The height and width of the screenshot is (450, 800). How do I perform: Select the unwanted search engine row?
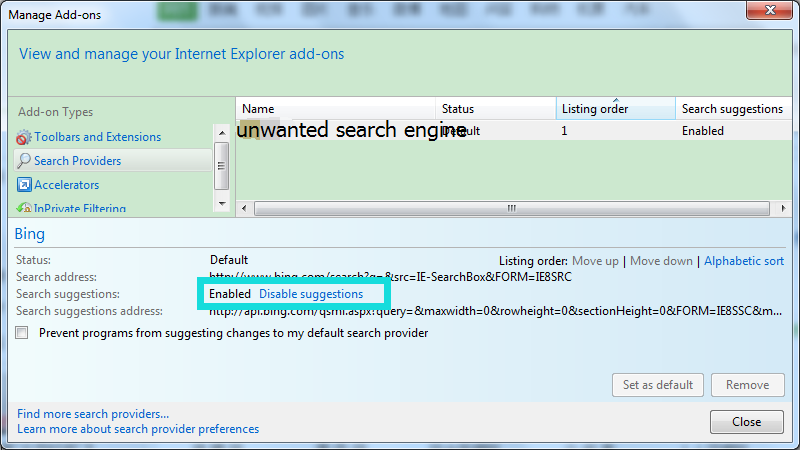coord(513,131)
